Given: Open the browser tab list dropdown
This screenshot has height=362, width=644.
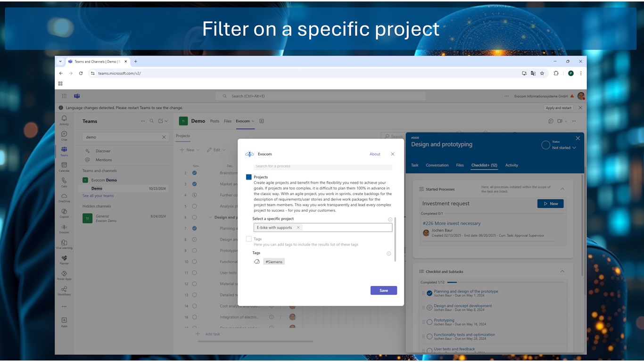Looking at the screenshot, I should click(x=60, y=61).
